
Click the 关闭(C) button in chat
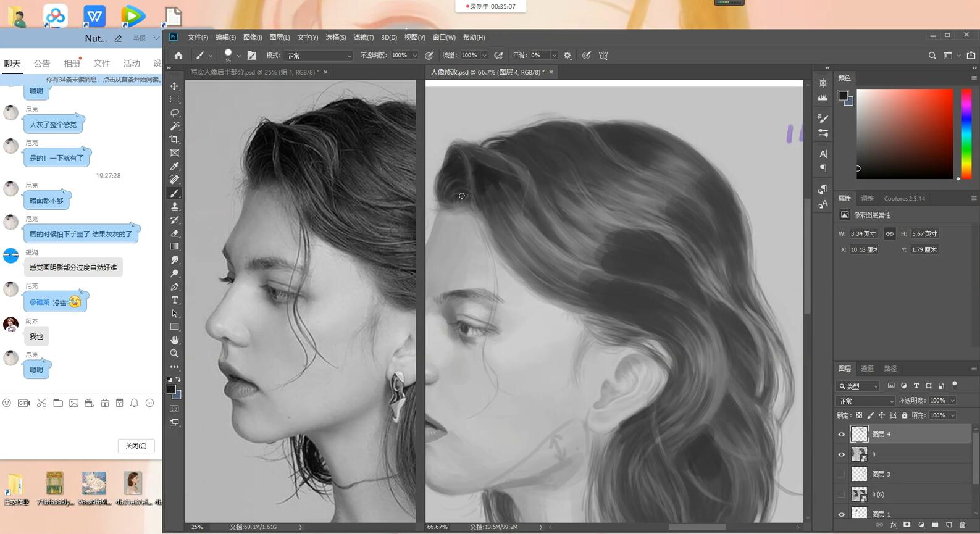click(x=136, y=446)
